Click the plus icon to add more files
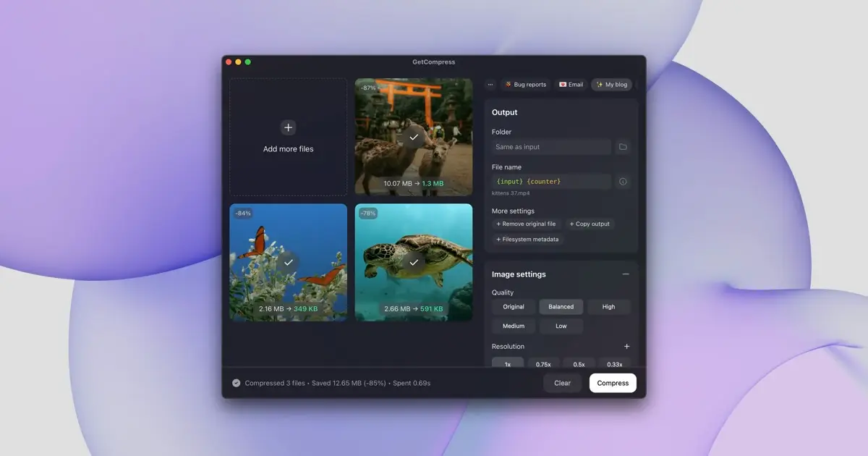Viewport: 868px width, 456px height. pyautogui.click(x=288, y=127)
